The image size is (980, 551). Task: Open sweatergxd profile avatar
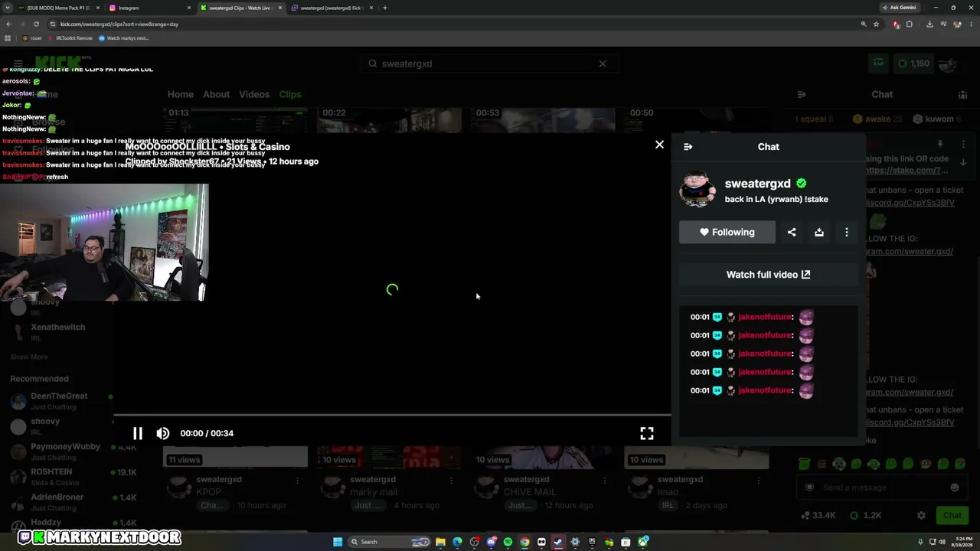coord(697,190)
